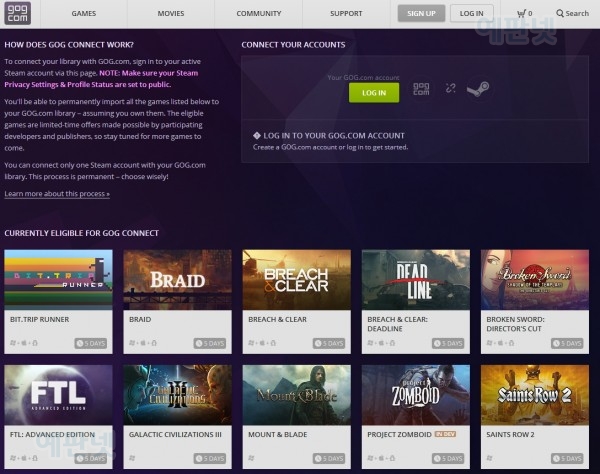The height and width of the screenshot is (474, 600).
Task: Click the 5 DAYS timer on Mount & Blade
Action: pyautogui.click(x=329, y=458)
